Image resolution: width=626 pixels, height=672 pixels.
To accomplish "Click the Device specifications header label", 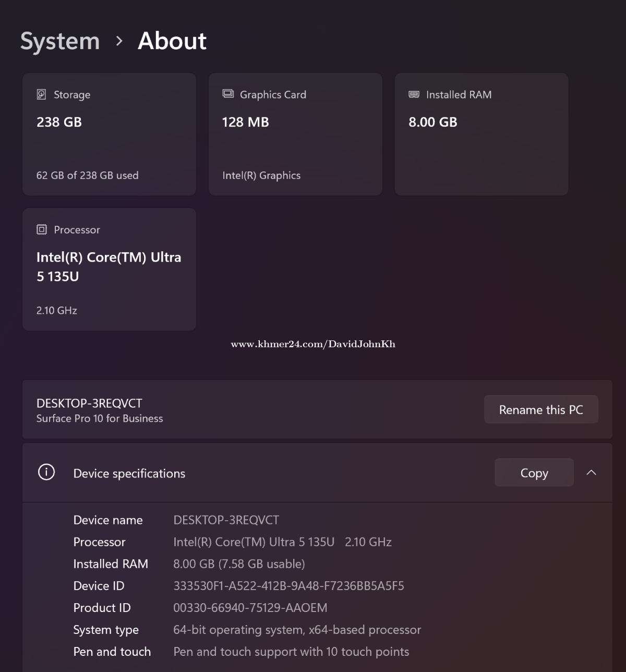I will point(129,473).
